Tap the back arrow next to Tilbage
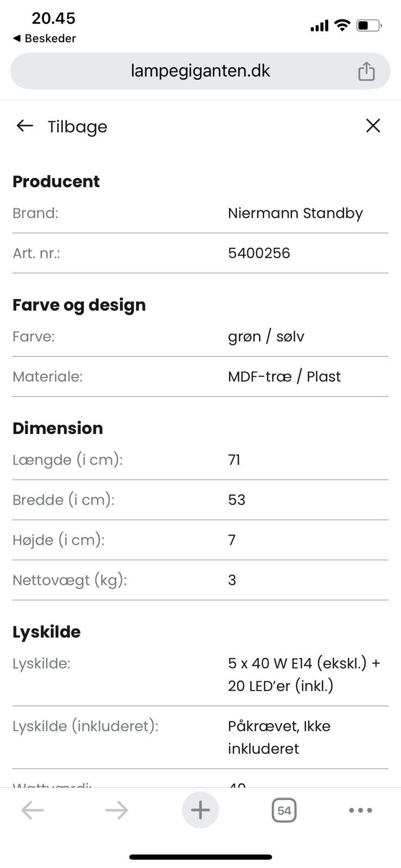Image resolution: width=401 pixels, height=868 pixels. pos(24,126)
